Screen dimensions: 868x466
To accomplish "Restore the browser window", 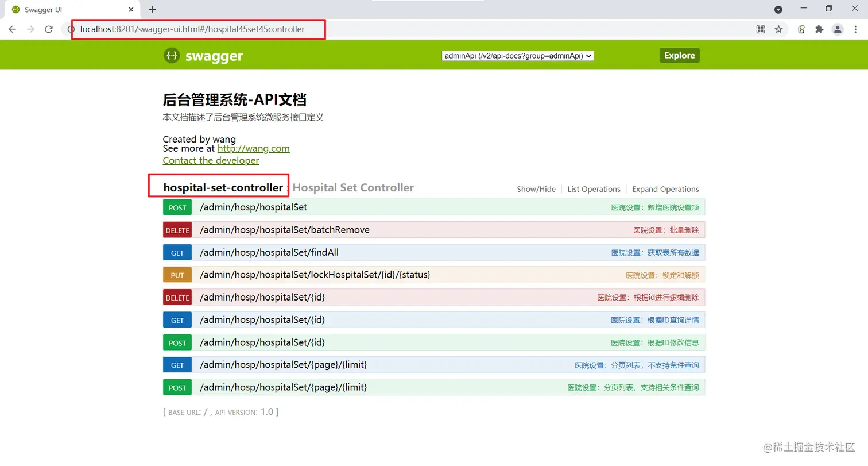I will [x=828, y=9].
